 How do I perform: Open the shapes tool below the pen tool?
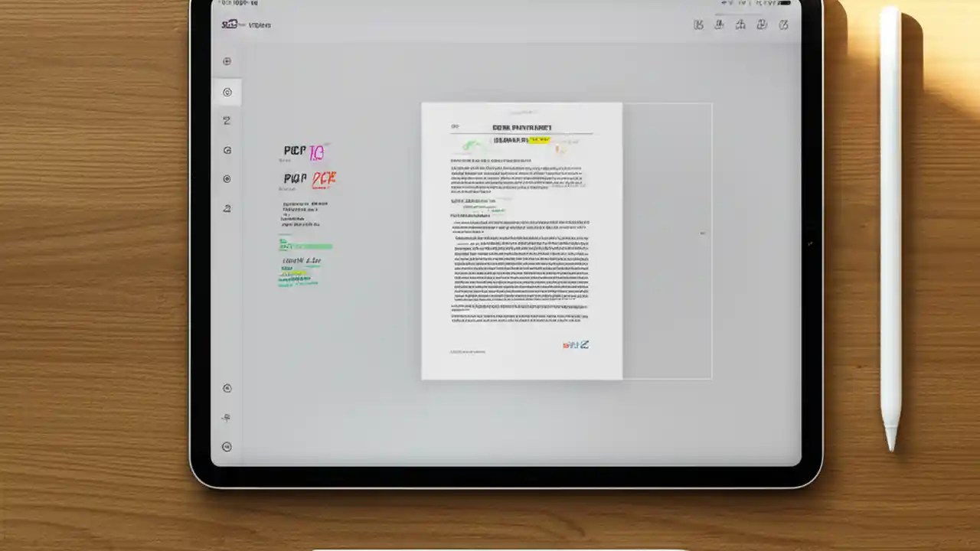tap(227, 150)
